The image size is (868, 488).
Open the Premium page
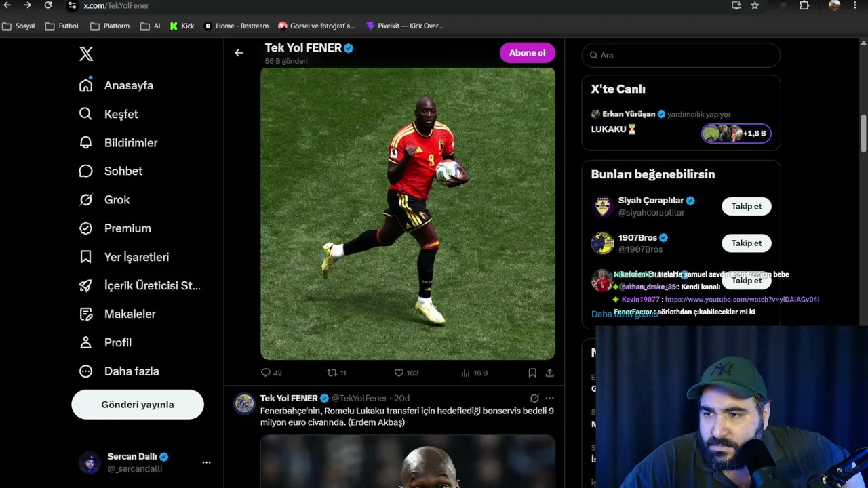coord(115,228)
